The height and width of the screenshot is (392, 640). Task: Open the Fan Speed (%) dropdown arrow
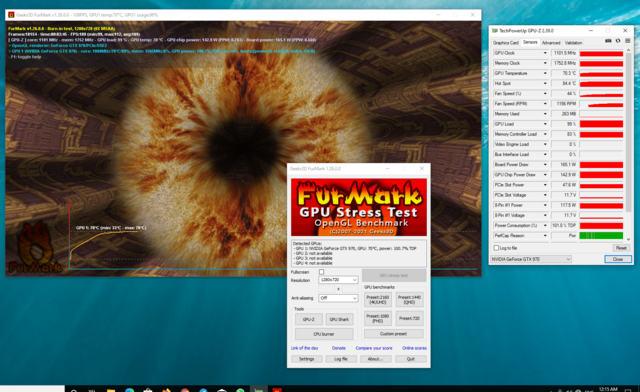click(545, 94)
